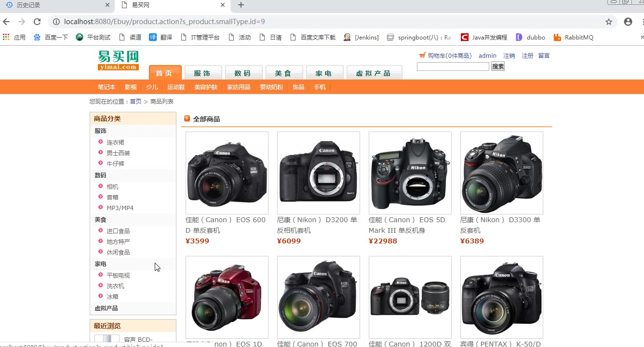Select the 家电 navigation tab
Viewport: 644px width, 347px height.
pos(324,72)
